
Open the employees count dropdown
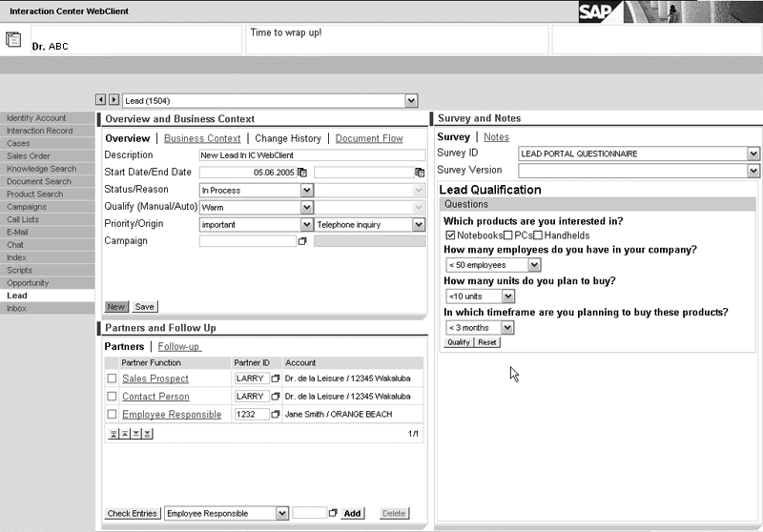coord(534,265)
